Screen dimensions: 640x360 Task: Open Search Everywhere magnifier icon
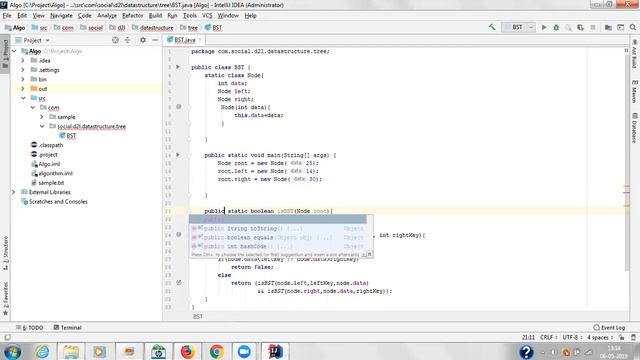[633, 27]
